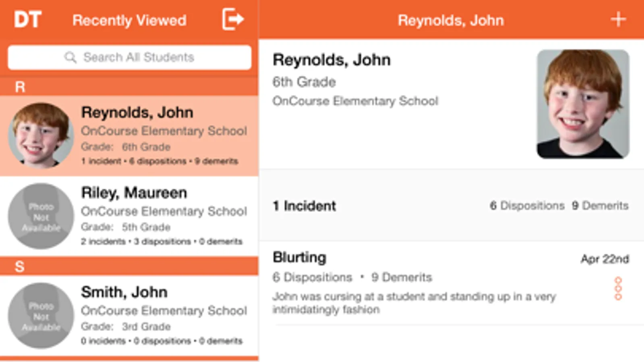Click Riley's 2 incidents stats line
Image resolution: width=644 pixels, height=362 pixels.
(x=162, y=241)
